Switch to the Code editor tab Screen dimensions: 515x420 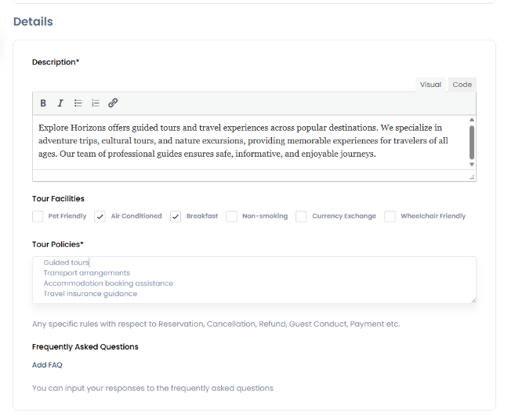[x=462, y=85]
